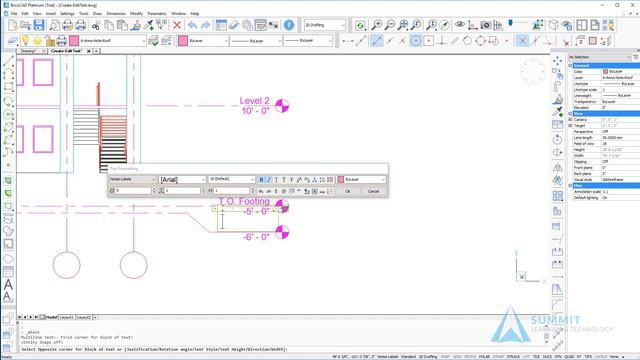This screenshot has width=640, height=360.
Task: Open the Draw menu
Action: [x=97, y=13]
